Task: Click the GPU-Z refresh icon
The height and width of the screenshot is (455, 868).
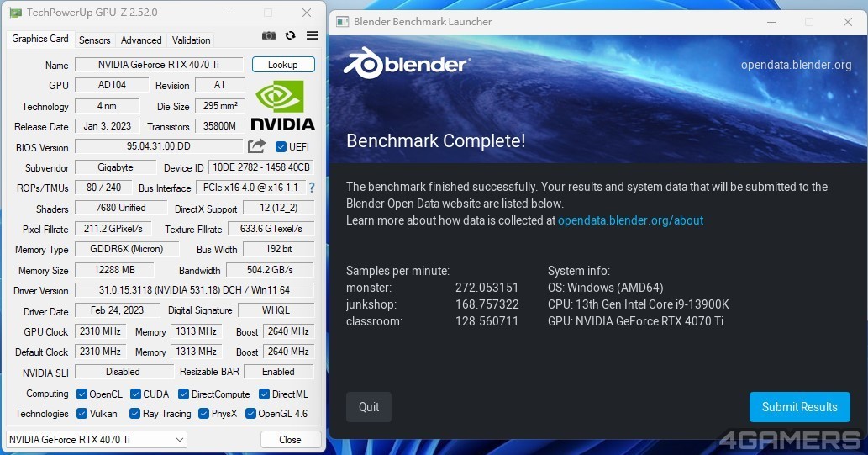Action: pos(290,35)
